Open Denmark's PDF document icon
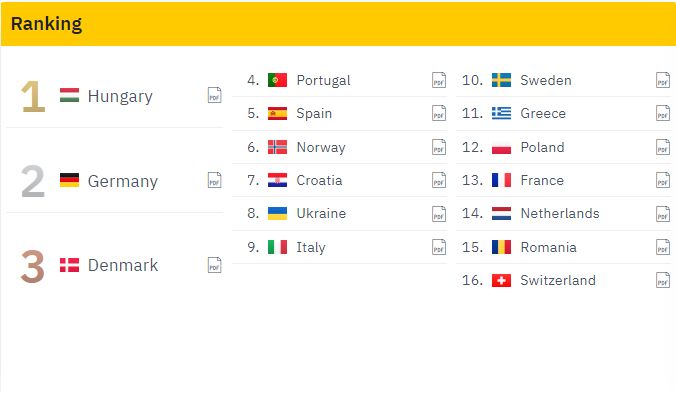 [x=215, y=265]
